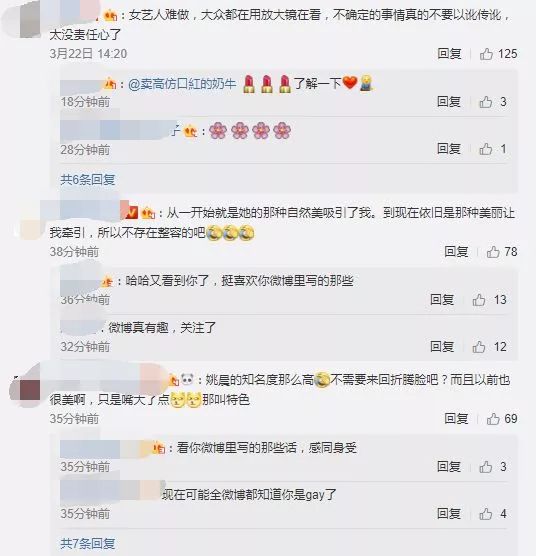
Task: Open the verified V badge user profile
Action: (130, 211)
